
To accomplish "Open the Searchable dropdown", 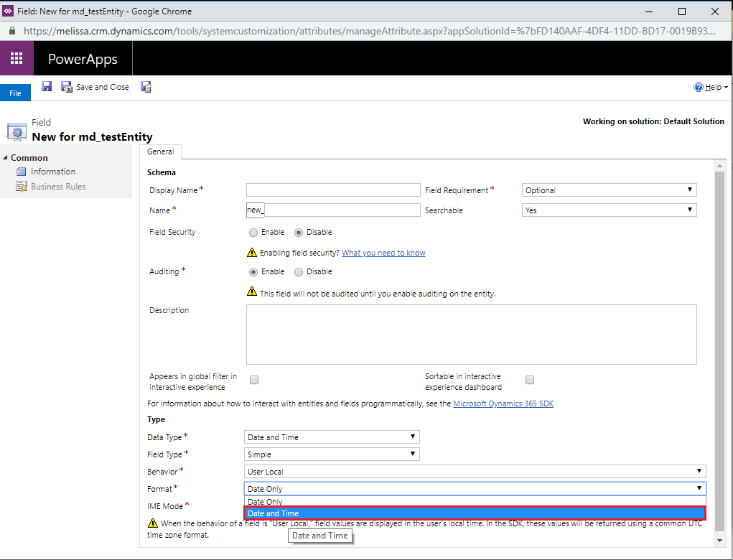I will (x=609, y=210).
